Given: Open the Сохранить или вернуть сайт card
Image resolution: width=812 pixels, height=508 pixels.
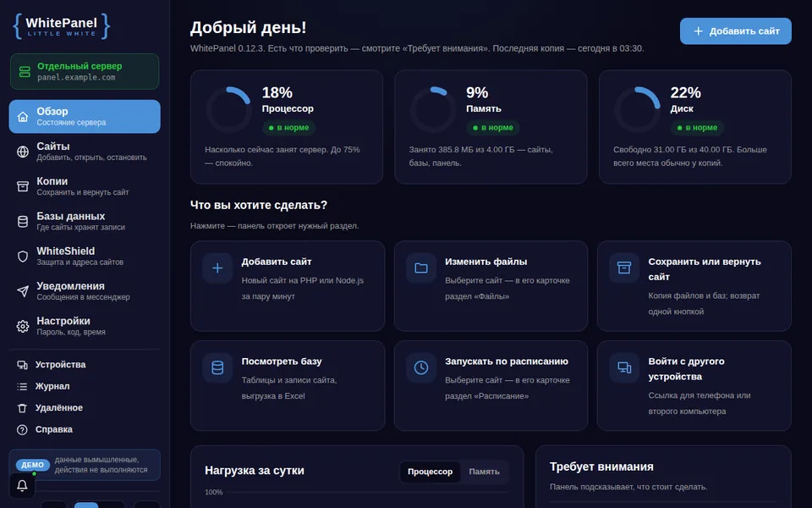Looking at the screenshot, I should point(694,286).
